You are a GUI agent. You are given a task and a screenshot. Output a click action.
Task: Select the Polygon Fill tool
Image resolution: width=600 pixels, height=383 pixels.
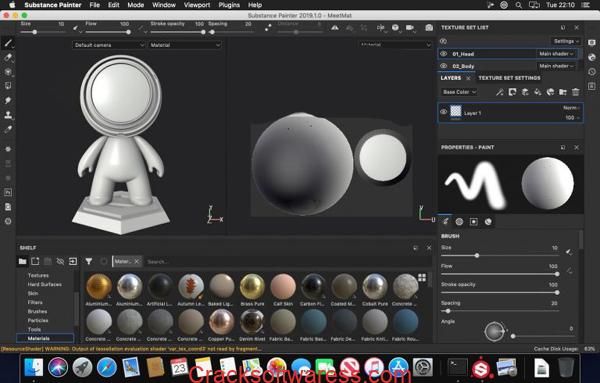[8, 86]
